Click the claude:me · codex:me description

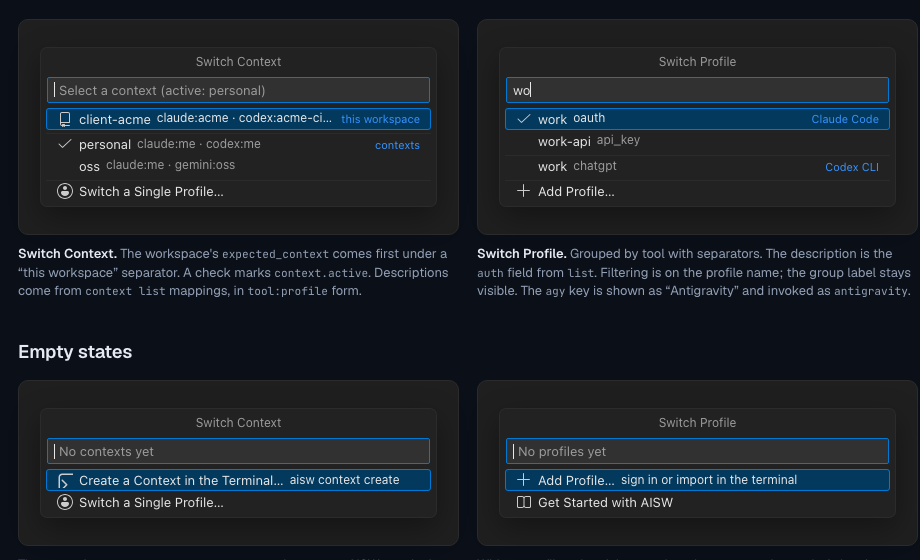point(199,144)
